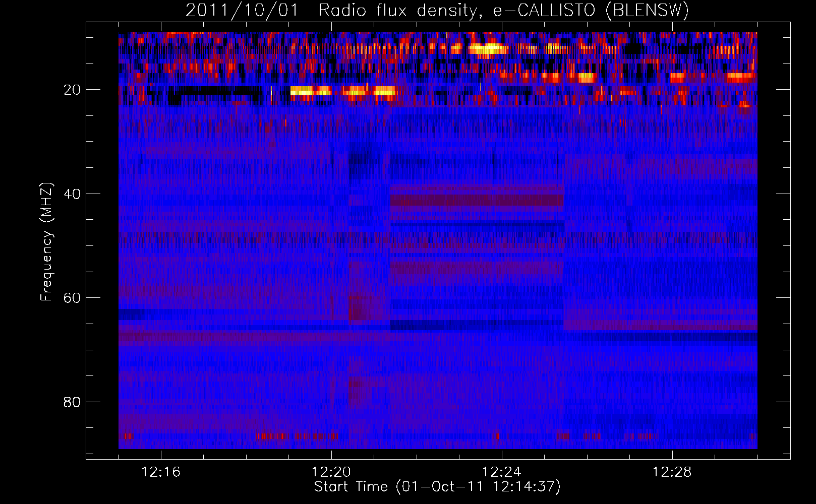Click the 12:16 time tick label
The height and width of the screenshot is (504, 816).
[x=161, y=472]
